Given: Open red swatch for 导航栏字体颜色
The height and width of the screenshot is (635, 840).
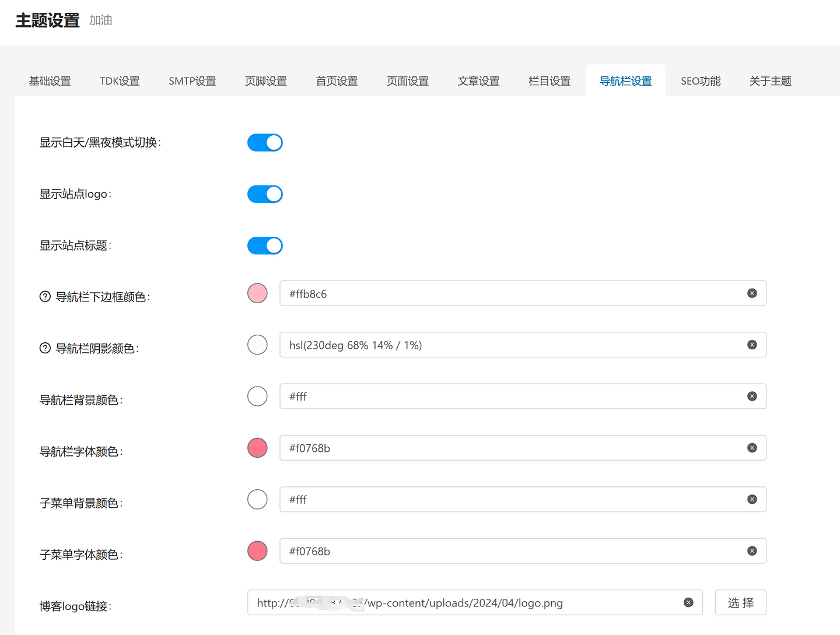Looking at the screenshot, I should point(257,448).
